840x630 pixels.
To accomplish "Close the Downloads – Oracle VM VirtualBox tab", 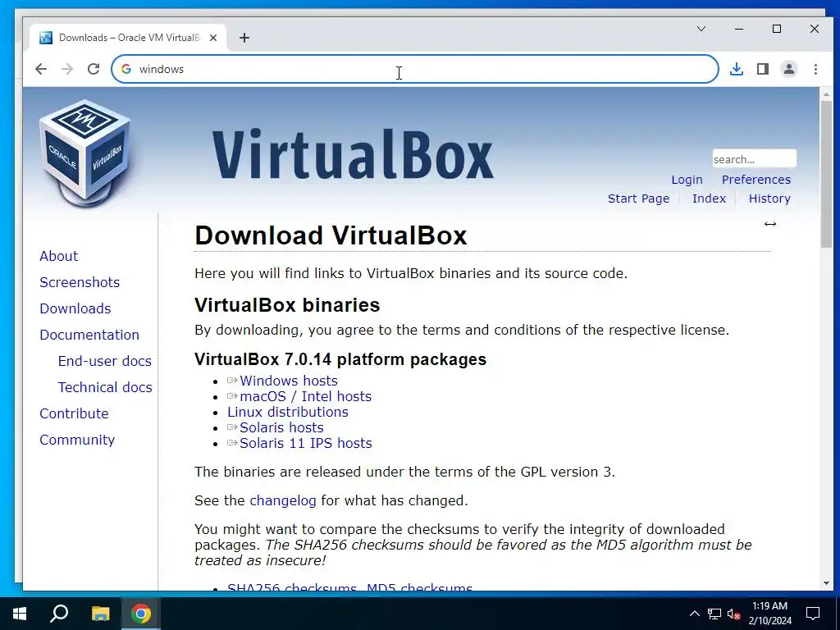I will [213, 38].
